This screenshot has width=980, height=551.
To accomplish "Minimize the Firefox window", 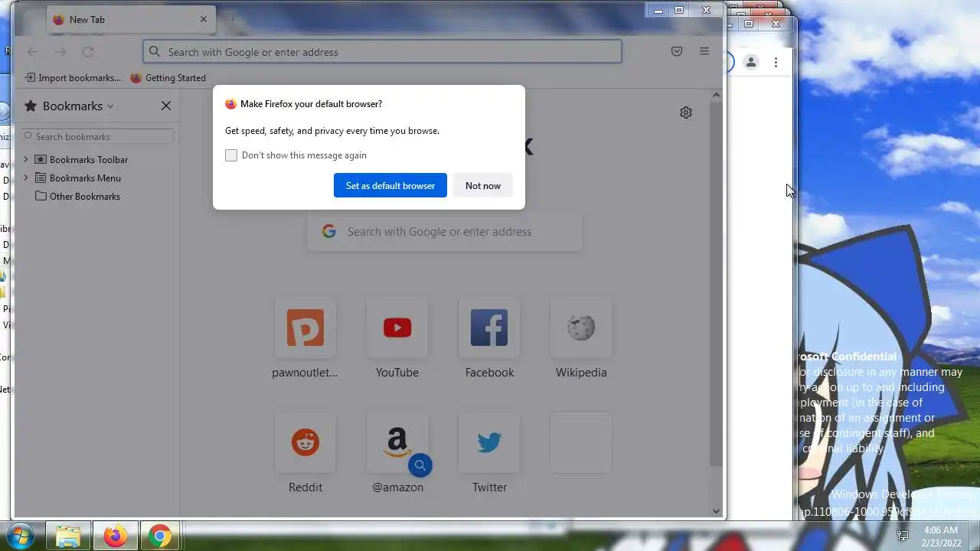I will click(x=658, y=11).
